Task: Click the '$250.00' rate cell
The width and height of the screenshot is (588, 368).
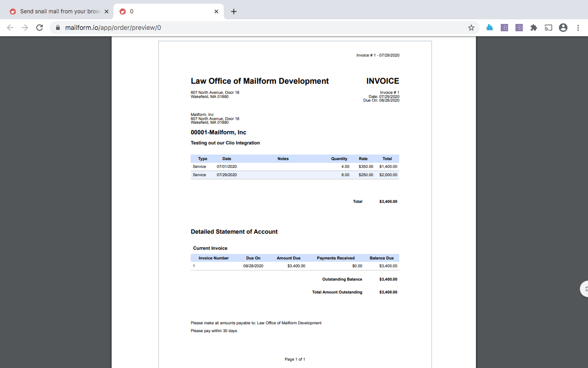Action: coord(366,175)
